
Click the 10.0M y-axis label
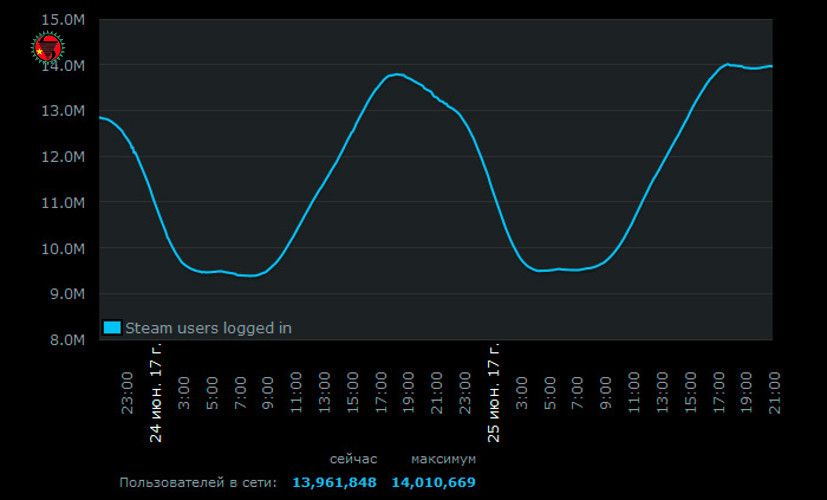[63, 249]
